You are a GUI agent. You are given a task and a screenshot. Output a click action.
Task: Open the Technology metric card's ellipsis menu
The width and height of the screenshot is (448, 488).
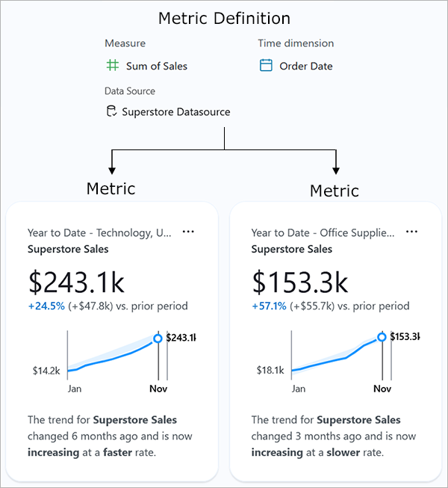[188, 232]
